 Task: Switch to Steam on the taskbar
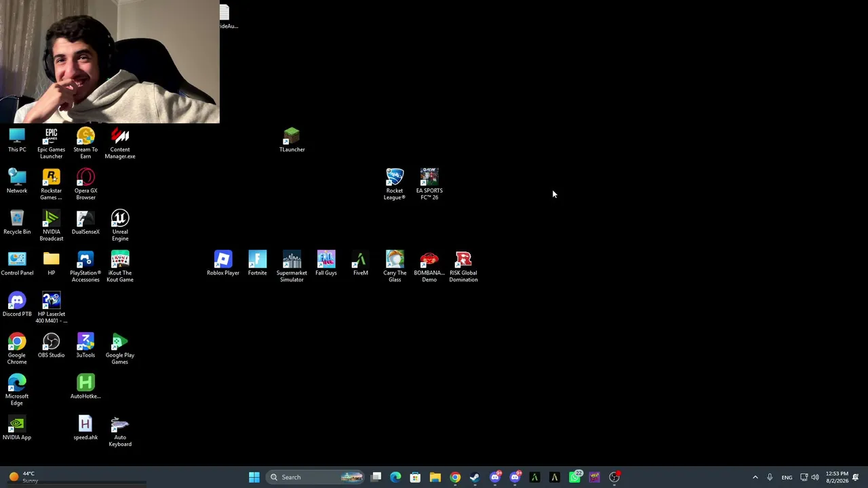[x=475, y=477]
